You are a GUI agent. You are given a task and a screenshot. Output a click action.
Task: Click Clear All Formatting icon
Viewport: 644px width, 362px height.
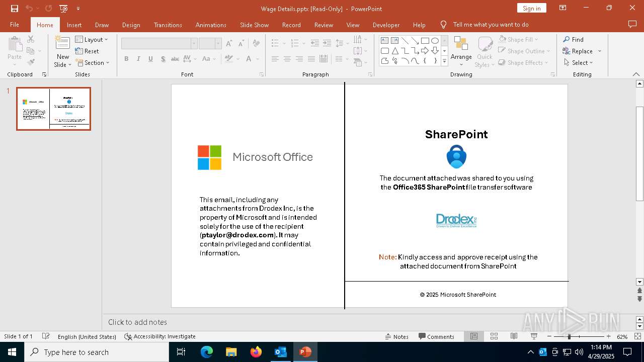(257, 43)
